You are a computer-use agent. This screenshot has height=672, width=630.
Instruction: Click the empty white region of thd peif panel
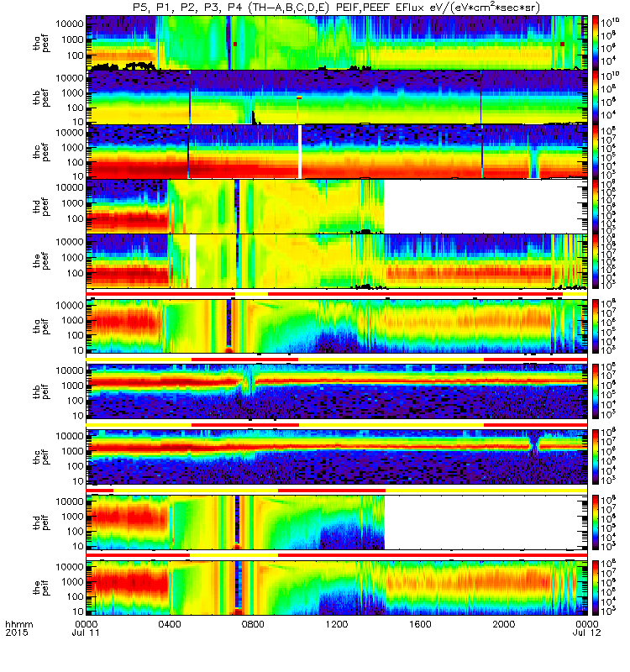click(486, 522)
